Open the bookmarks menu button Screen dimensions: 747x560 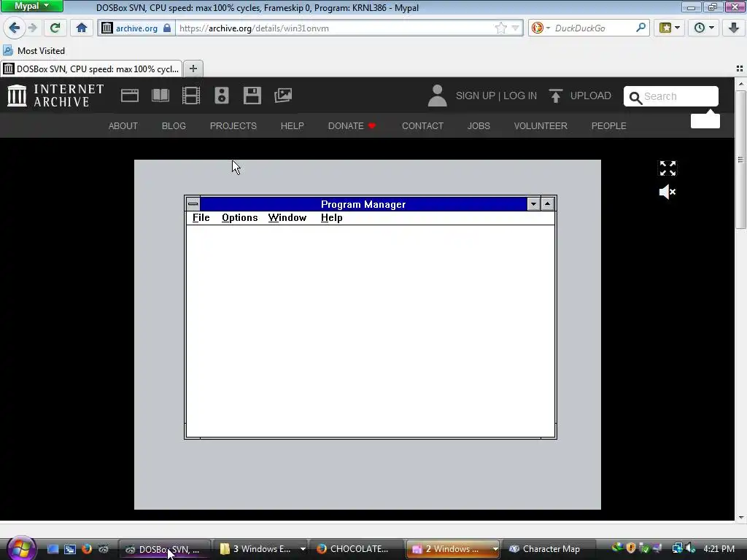(x=670, y=28)
